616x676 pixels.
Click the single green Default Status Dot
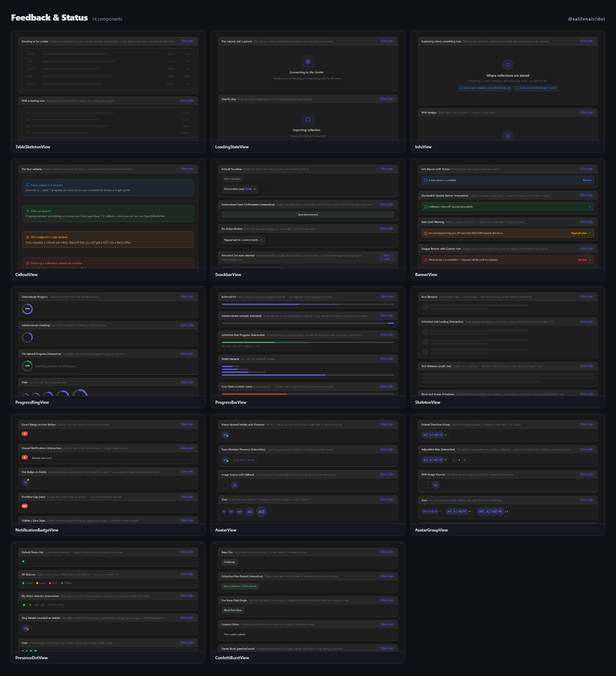coord(23,562)
